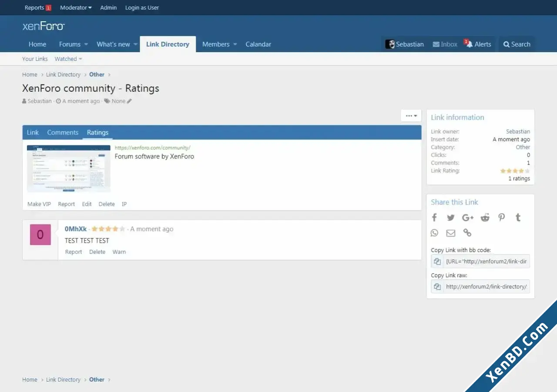The width and height of the screenshot is (557, 392).
Task: Open the three-dots more options menu
Action: [411, 116]
